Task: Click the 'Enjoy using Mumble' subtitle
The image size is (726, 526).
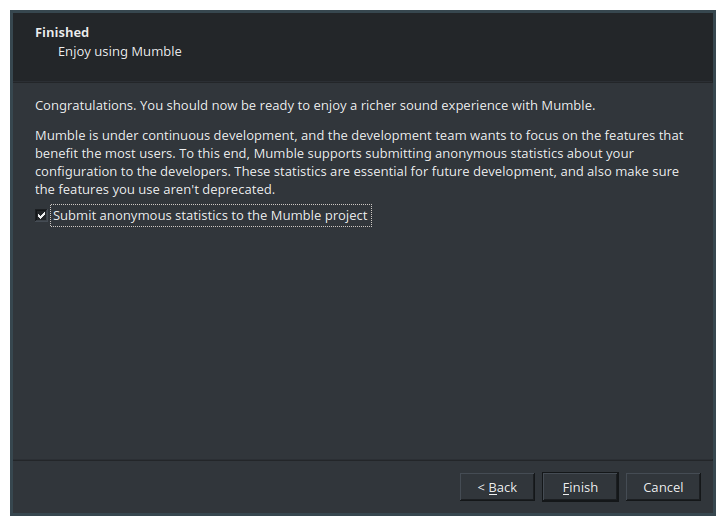Action: point(120,51)
